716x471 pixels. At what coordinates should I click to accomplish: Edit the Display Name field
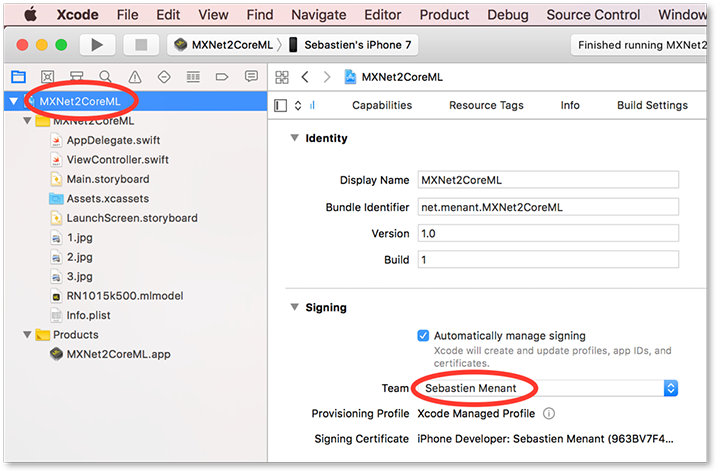(548, 180)
